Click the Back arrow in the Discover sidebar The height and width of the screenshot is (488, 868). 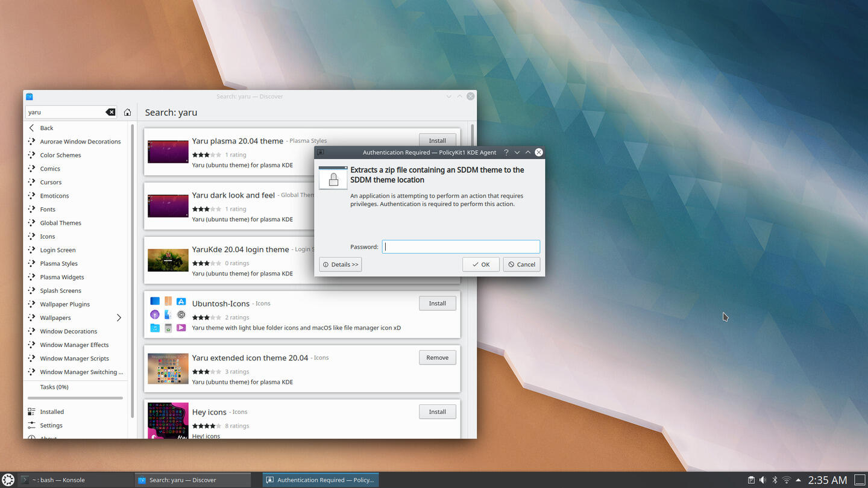point(32,128)
